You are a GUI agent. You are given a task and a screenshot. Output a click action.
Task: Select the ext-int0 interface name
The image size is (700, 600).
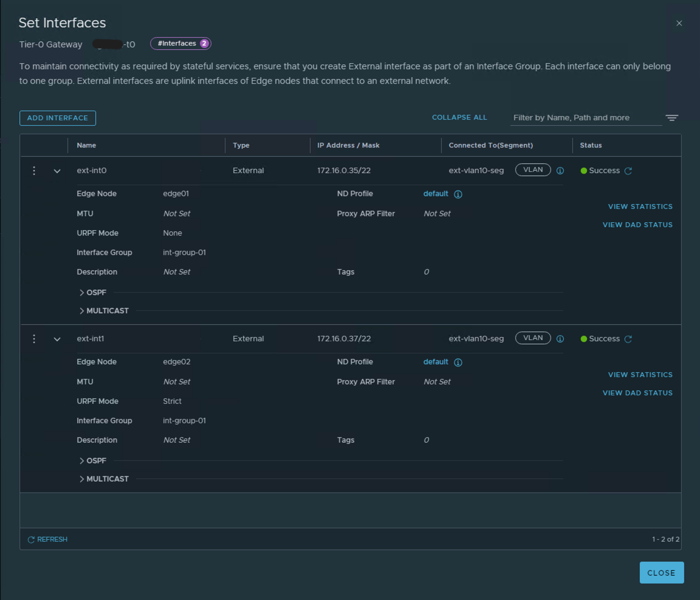point(92,171)
